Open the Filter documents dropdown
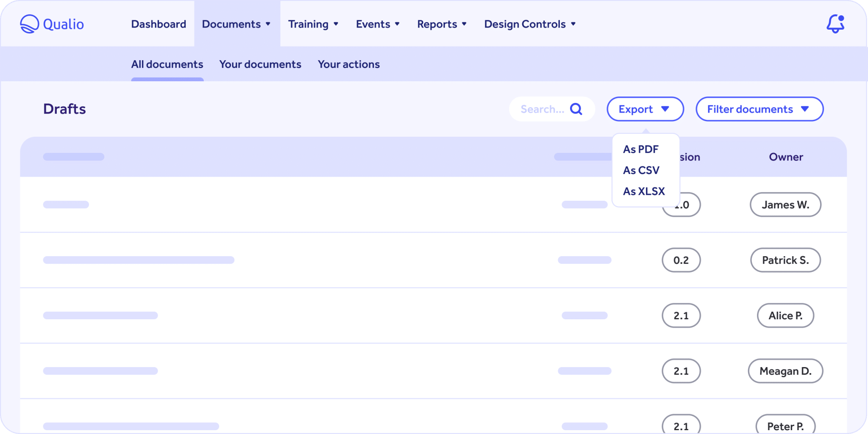 pos(759,109)
